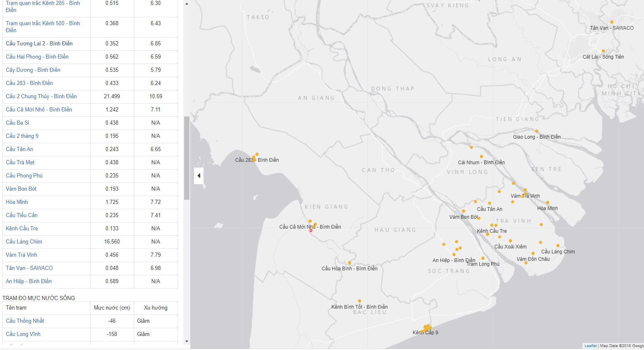
Task: Click the Tân Vạn - SAWACO map marker
Action: click(x=611, y=22)
